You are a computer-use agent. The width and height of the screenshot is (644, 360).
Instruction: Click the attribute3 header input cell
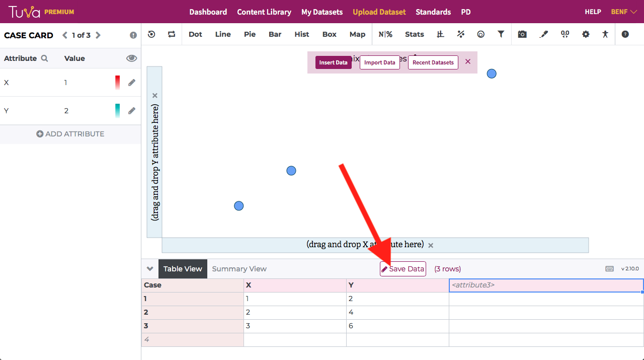point(546,285)
